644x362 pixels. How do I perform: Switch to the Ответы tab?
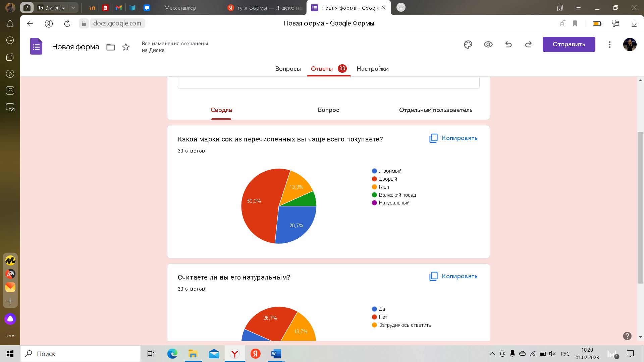pyautogui.click(x=329, y=69)
